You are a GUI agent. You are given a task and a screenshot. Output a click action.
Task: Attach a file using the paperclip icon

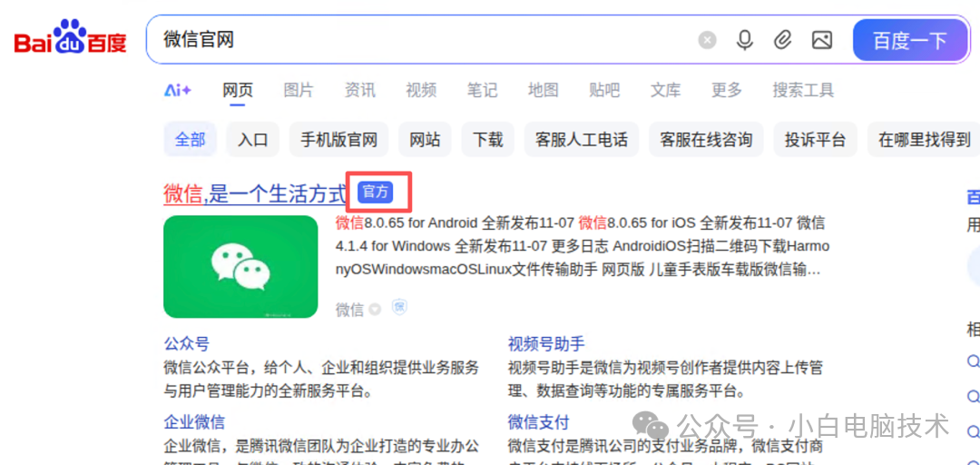pos(782,41)
